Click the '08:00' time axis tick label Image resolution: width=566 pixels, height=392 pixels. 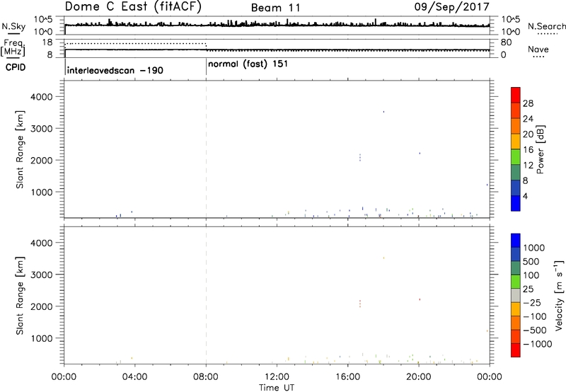206,377
